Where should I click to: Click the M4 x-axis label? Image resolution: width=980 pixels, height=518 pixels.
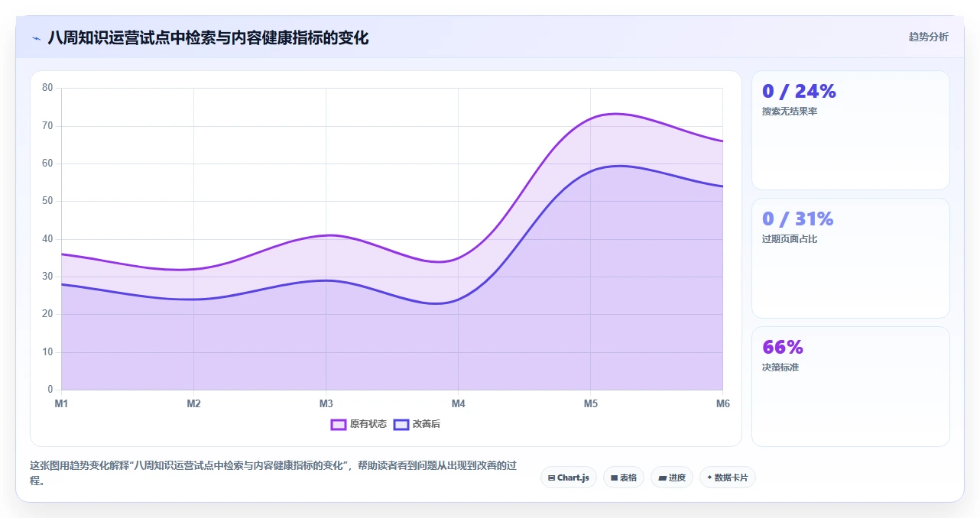tap(458, 403)
